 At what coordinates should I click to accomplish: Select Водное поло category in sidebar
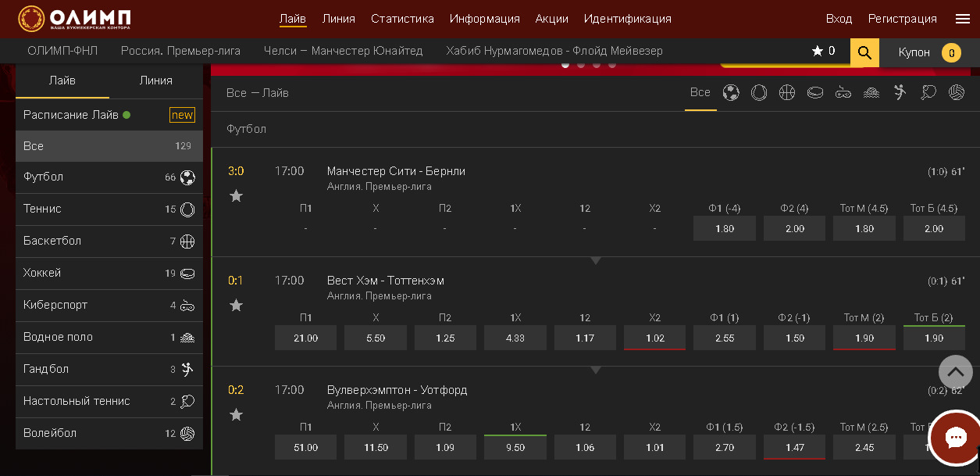[x=109, y=338]
